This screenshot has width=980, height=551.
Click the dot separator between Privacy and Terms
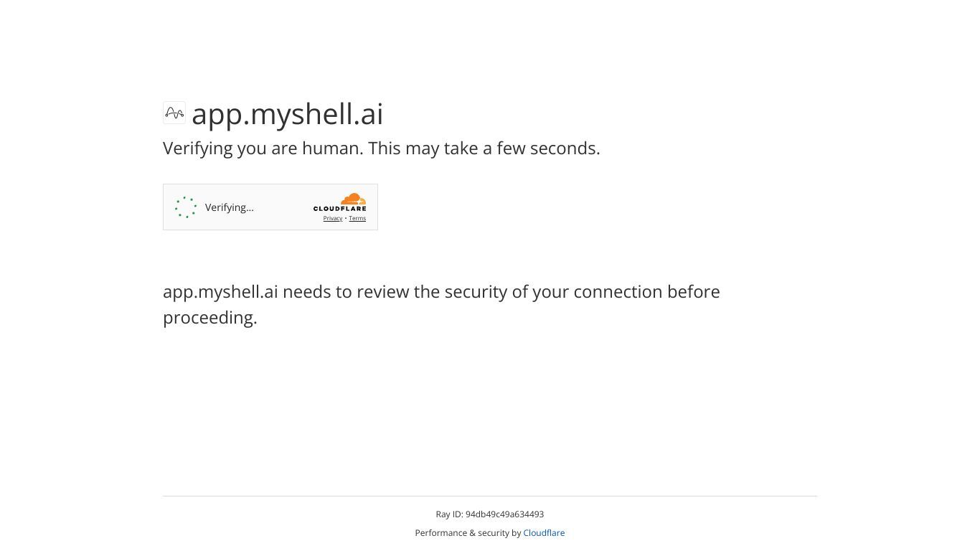[346, 218]
